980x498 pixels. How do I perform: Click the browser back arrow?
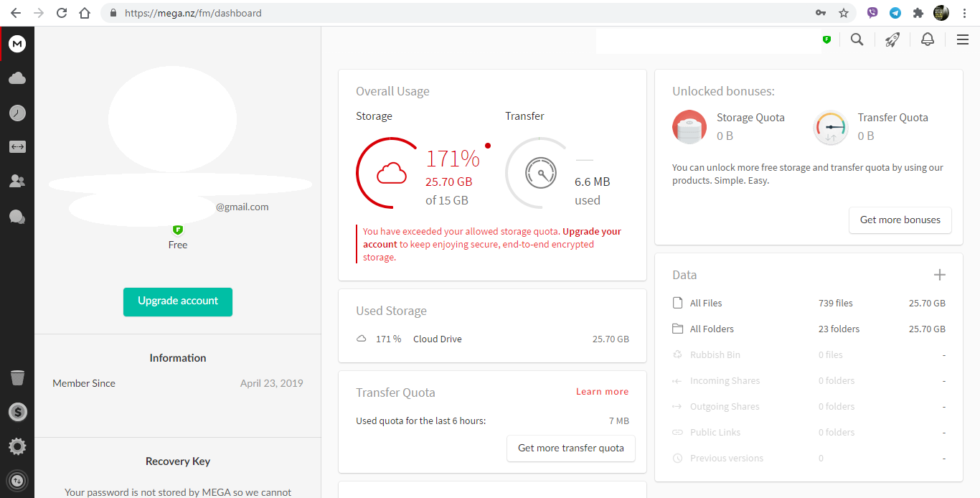(x=15, y=13)
